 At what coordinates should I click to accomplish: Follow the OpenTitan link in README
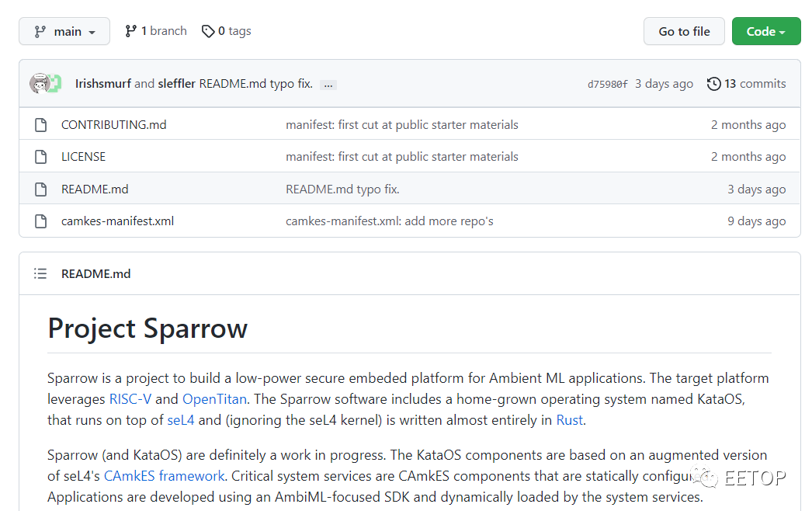pyautogui.click(x=214, y=399)
